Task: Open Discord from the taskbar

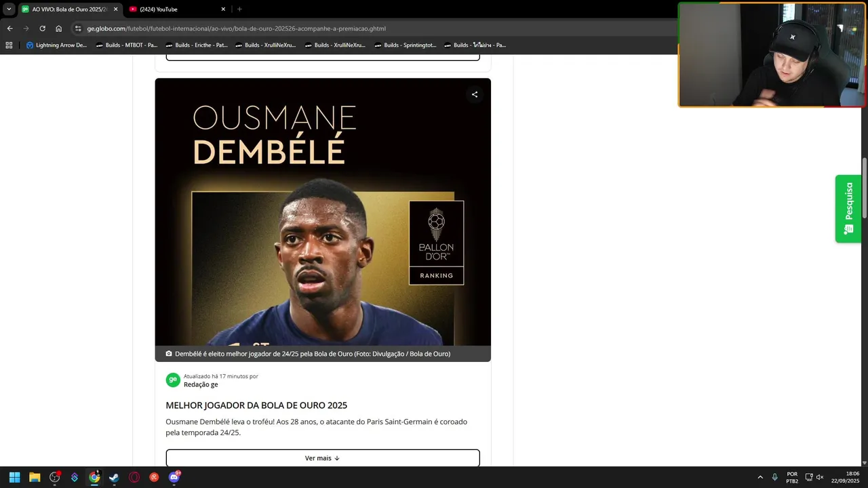Action: [174, 477]
